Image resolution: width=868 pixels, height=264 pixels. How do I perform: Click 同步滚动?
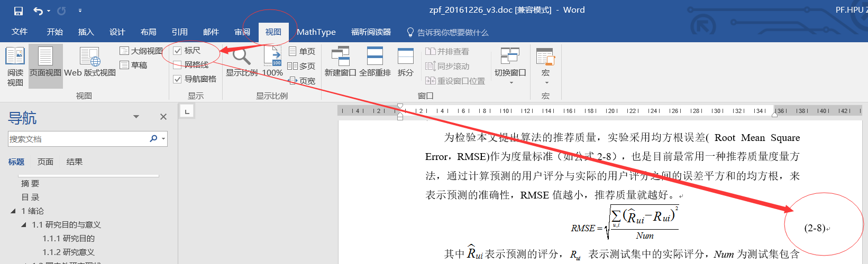447,67
